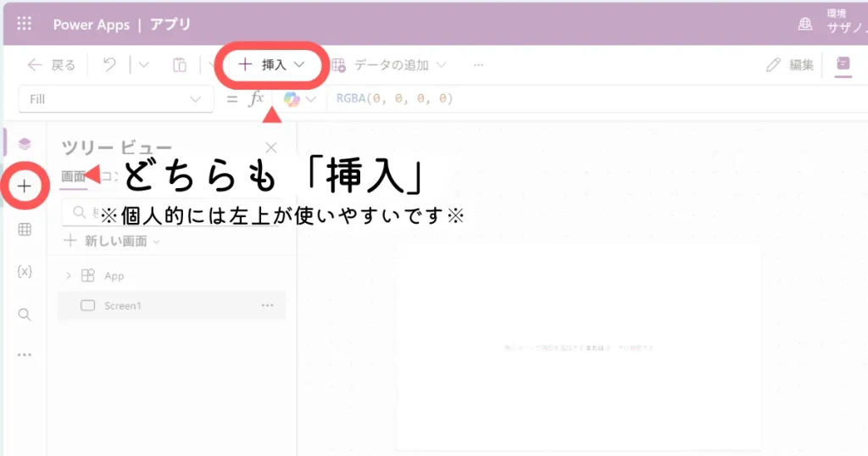Open the Copilot icon in formula bar
The width and height of the screenshot is (868, 456).
[292, 99]
